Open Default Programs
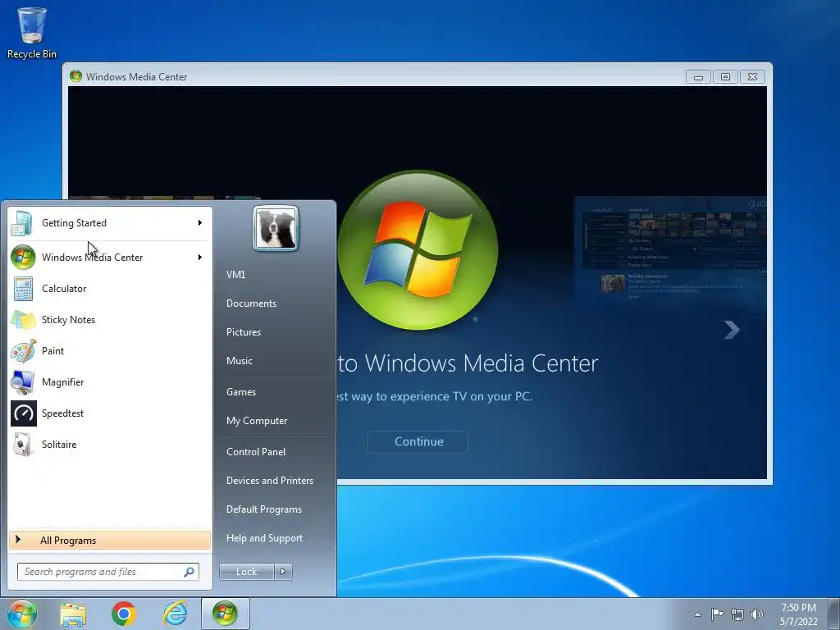This screenshot has height=630, width=840. [263, 509]
